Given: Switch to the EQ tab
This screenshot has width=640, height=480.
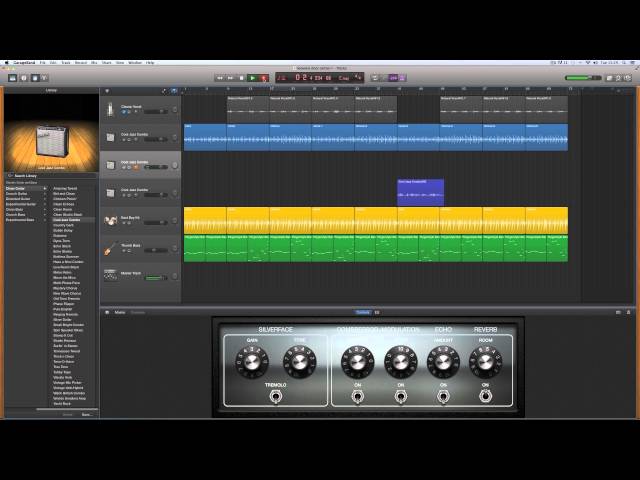Looking at the screenshot, I should [x=377, y=312].
